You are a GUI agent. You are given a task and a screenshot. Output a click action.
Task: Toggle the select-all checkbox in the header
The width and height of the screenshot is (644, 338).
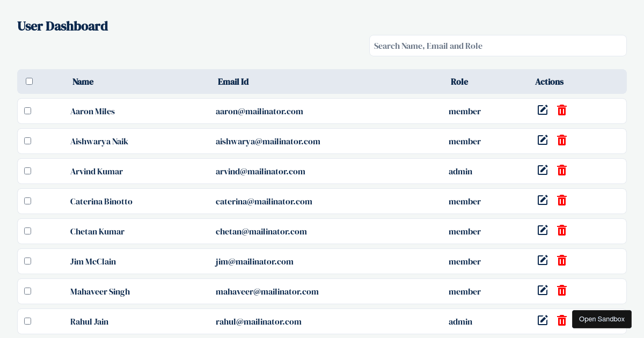[29, 80]
